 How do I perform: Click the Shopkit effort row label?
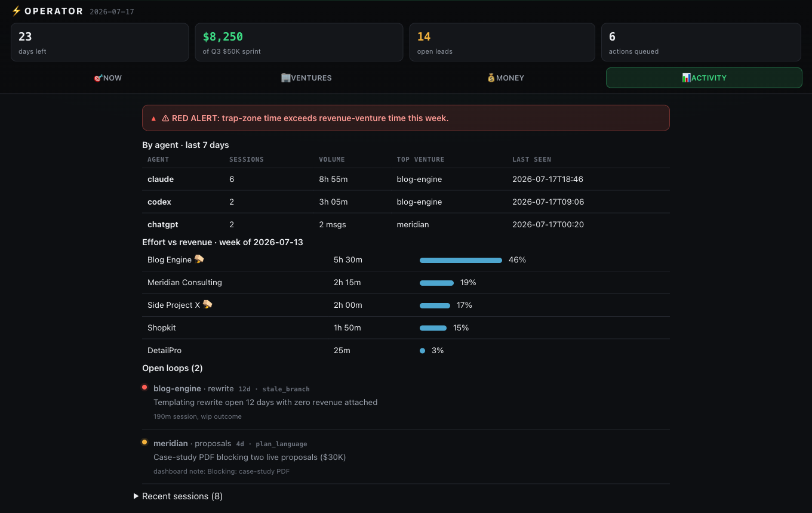[162, 327]
